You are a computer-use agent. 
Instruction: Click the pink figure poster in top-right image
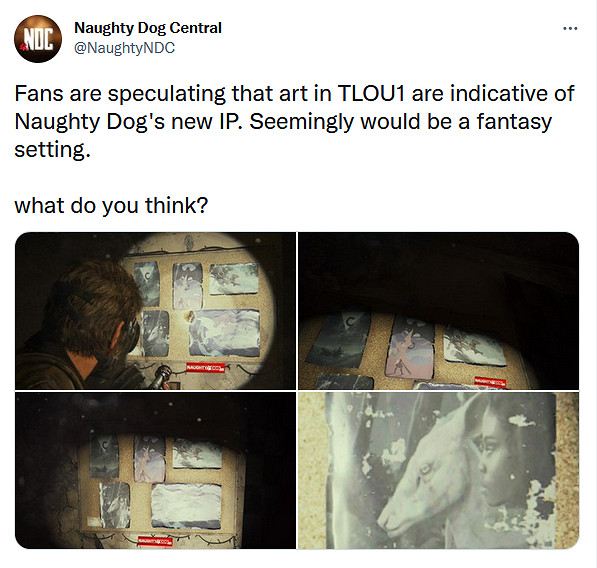411,348
